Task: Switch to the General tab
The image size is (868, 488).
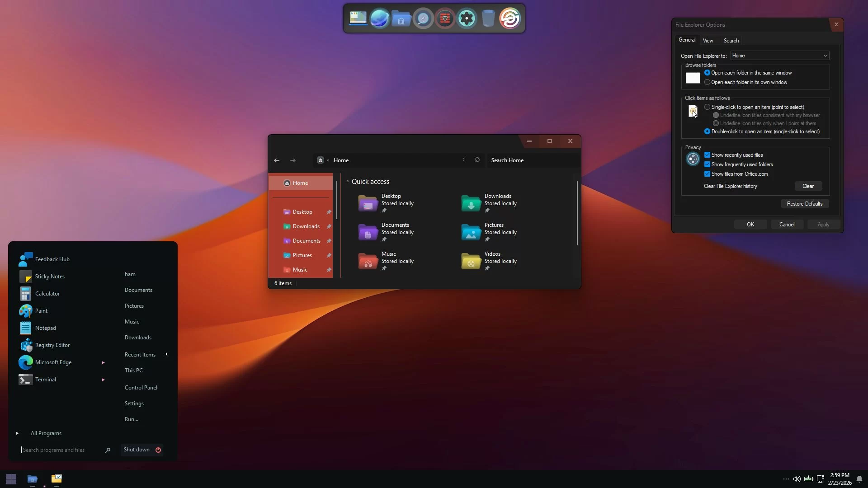Action: point(687,40)
